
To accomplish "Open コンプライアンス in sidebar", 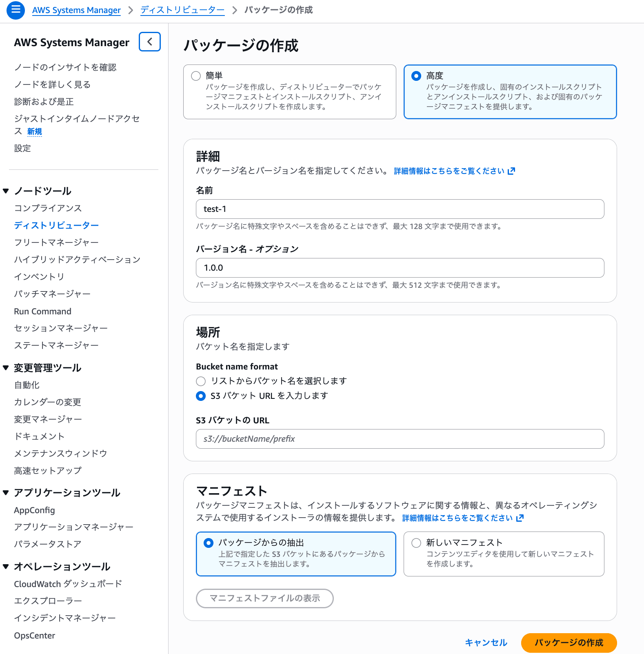I will coord(48,208).
